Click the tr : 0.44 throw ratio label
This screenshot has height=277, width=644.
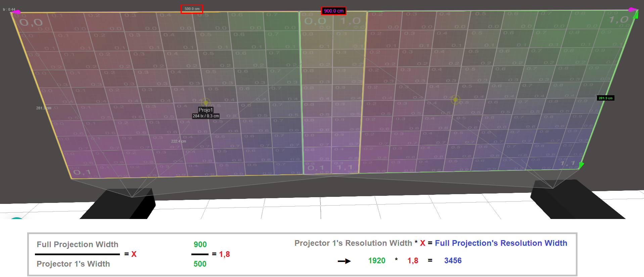click(9, 9)
